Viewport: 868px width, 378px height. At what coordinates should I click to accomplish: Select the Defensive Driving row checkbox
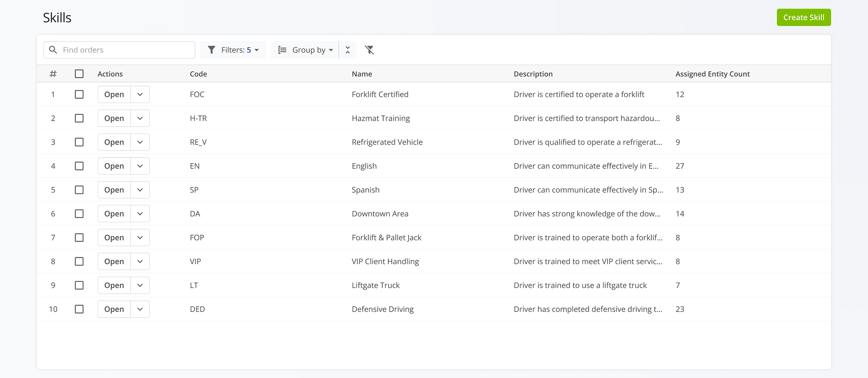(79, 309)
